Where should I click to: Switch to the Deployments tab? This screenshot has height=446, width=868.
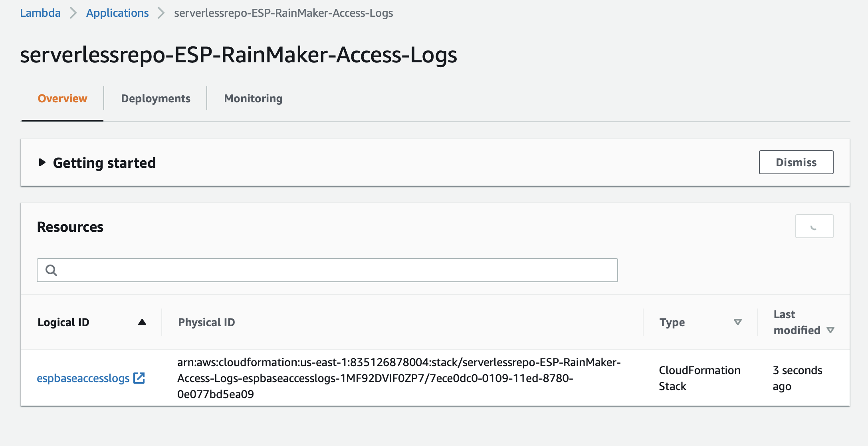[156, 98]
